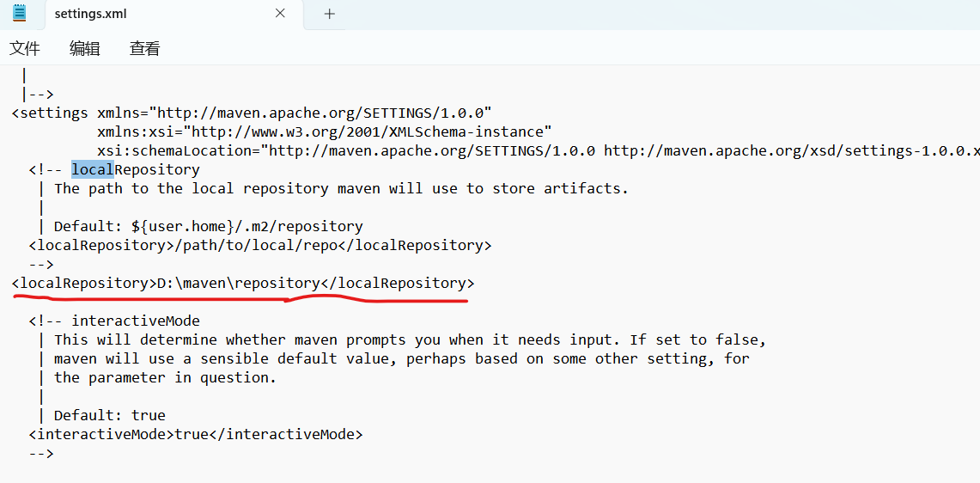Click the '${user.home}/.m2/repository' default path
The image size is (980, 483).
click(x=247, y=227)
